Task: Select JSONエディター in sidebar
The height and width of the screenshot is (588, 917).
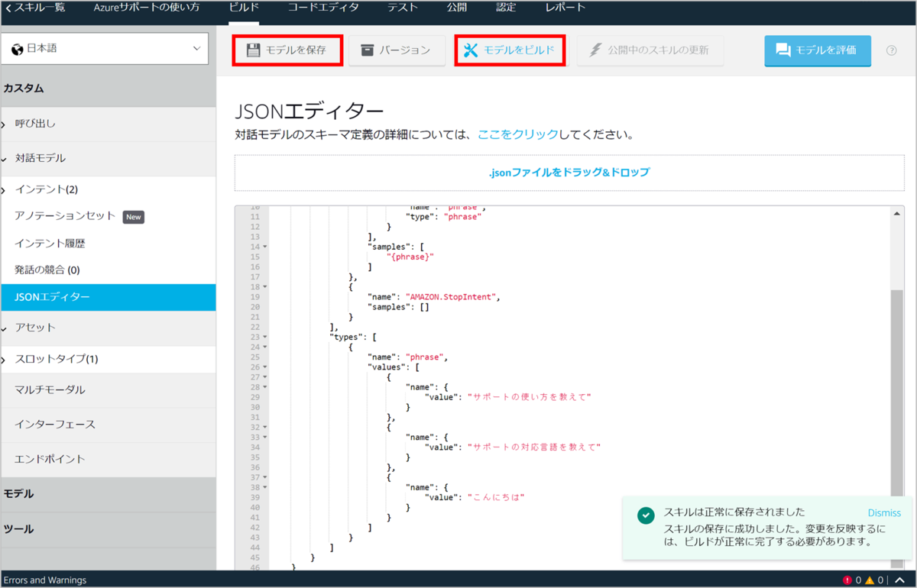Action: point(108,297)
